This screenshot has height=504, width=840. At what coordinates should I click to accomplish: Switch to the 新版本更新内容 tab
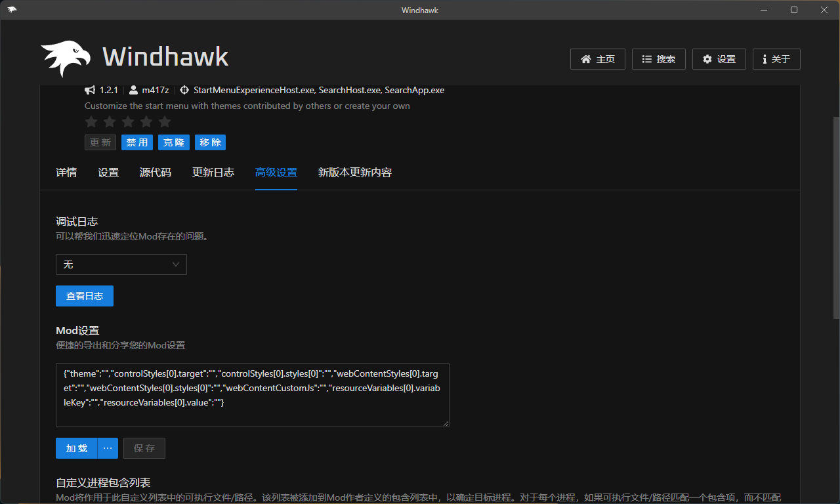[355, 173]
